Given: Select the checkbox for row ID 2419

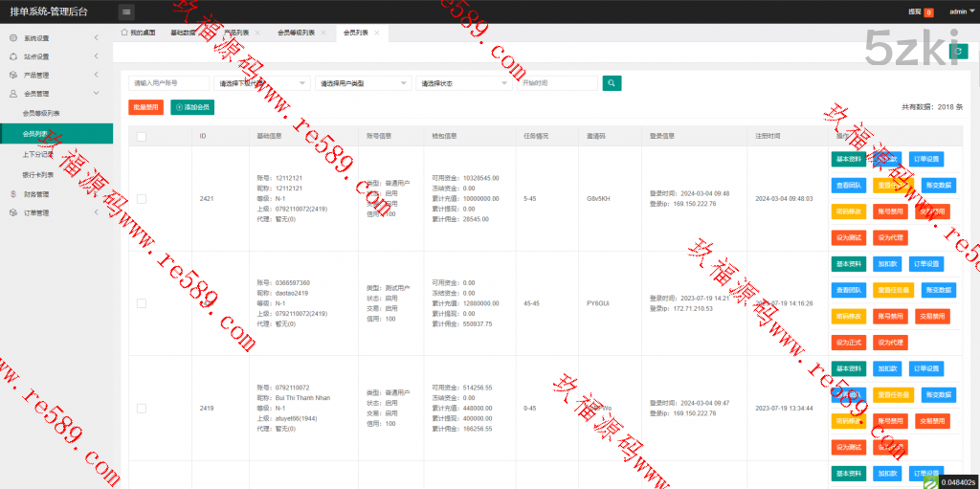Looking at the screenshot, I should click(x=142, y=408).
